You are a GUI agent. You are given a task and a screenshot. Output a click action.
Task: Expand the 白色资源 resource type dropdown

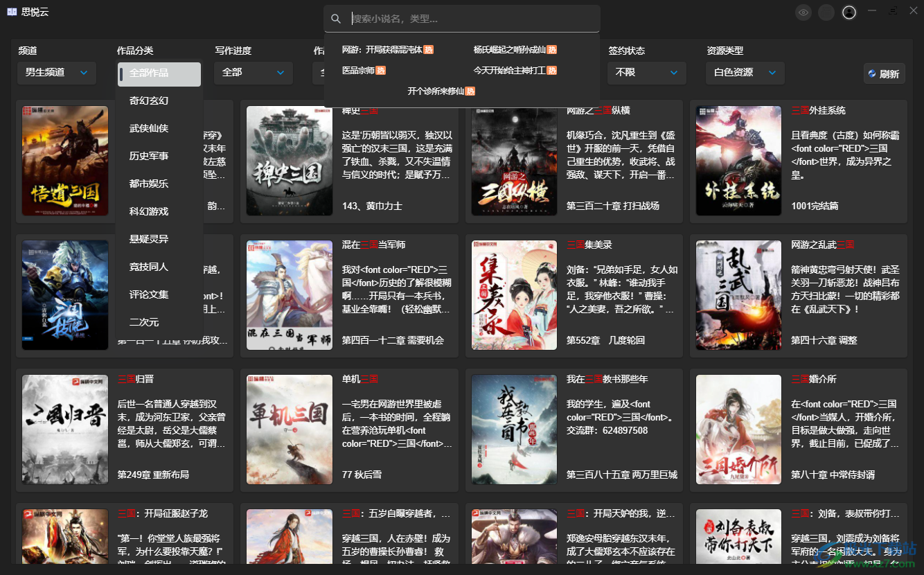745,73
